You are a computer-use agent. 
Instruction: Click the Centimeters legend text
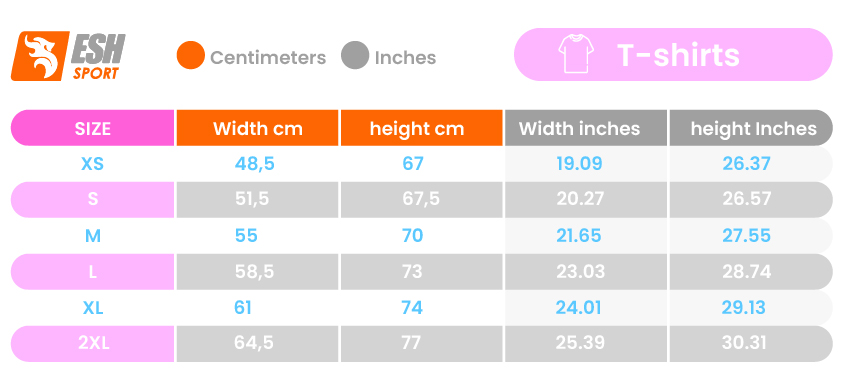(x=268, y=58)
